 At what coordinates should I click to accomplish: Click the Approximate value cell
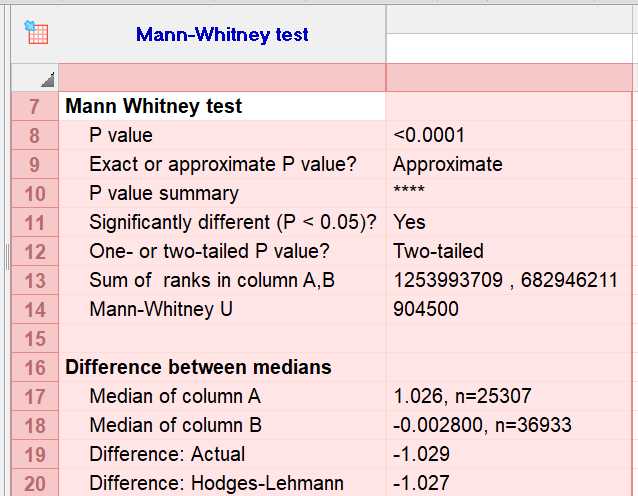pos(447,164)
